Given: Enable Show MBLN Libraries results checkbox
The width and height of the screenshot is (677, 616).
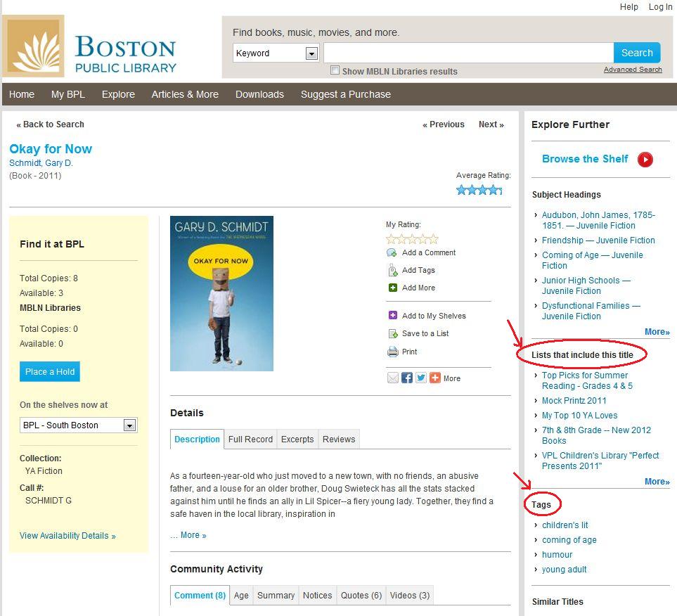Looking at the screenshot, I should pos(335,70).
